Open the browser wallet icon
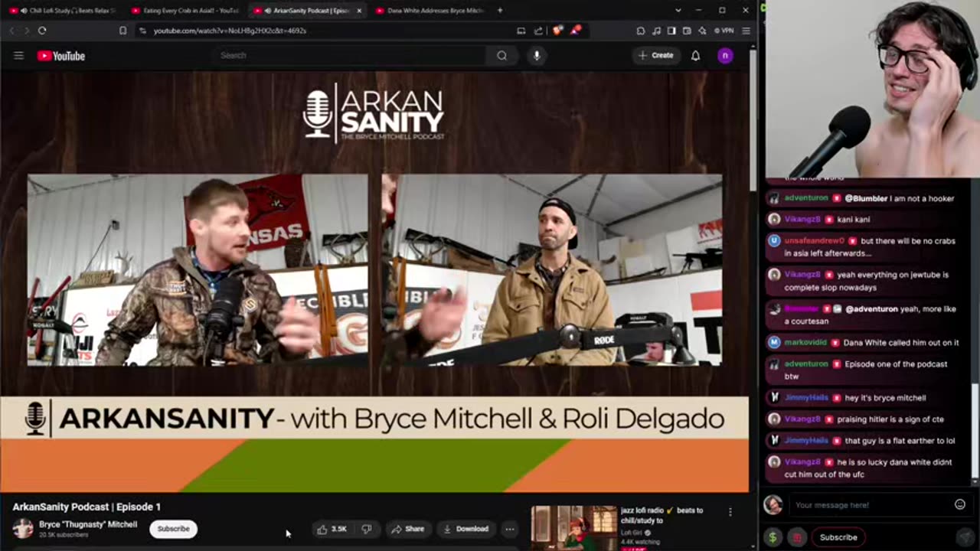Image resolution: width=980 pixels, height=551 pixels. pyautogui.click(x=687, y=31)
